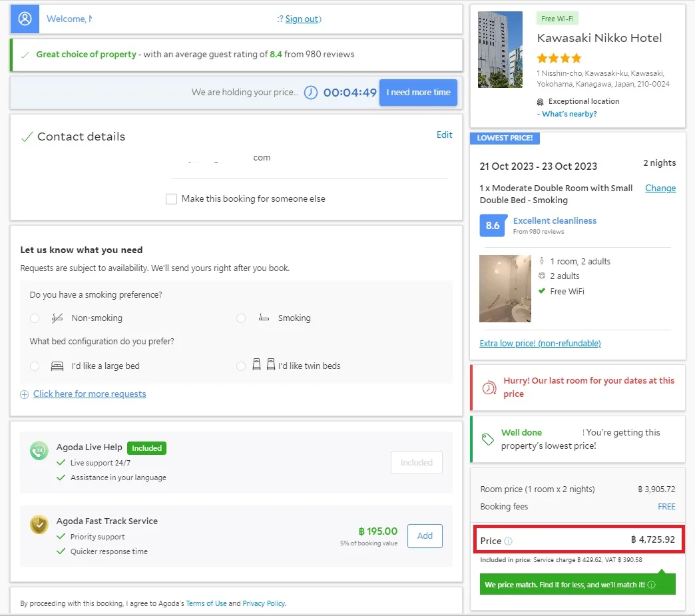
Task: Click the plus icon for more requests
Action: [25, 394]
